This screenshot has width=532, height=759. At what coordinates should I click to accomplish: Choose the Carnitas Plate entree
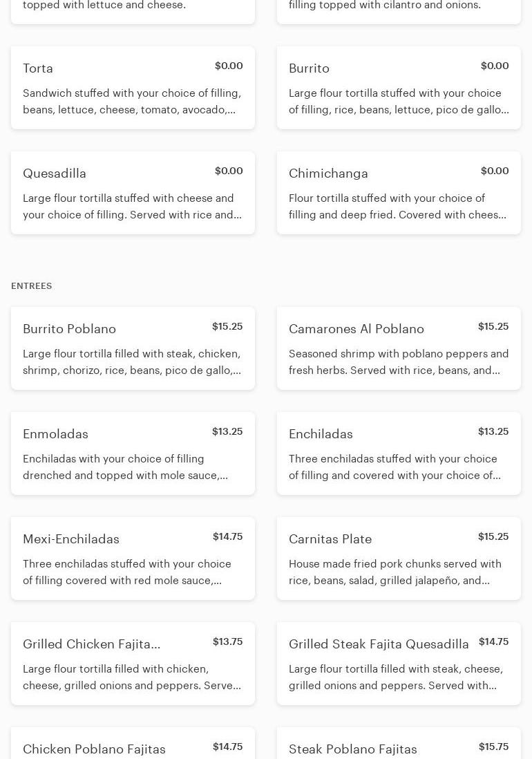pos(399,558)
